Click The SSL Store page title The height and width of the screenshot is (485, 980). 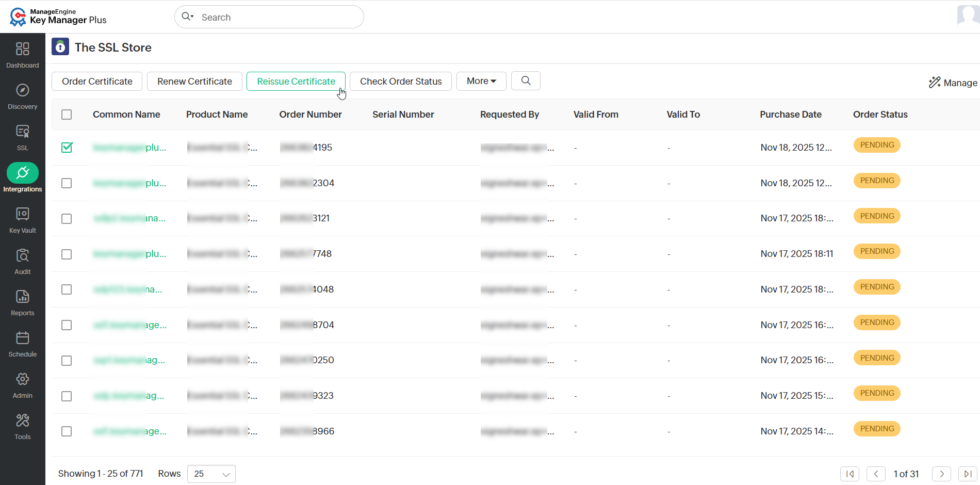pyautogui.click(x=113, y=47)
